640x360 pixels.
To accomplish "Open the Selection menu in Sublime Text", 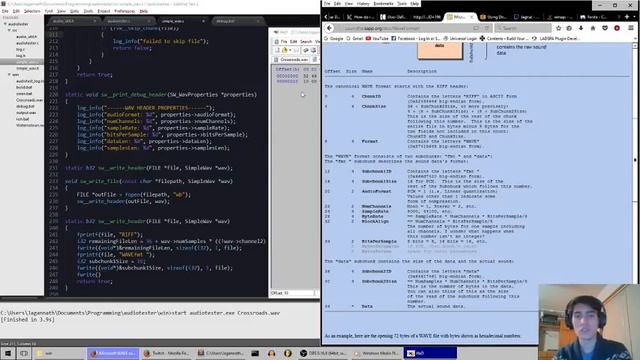I will pos(32,11).
